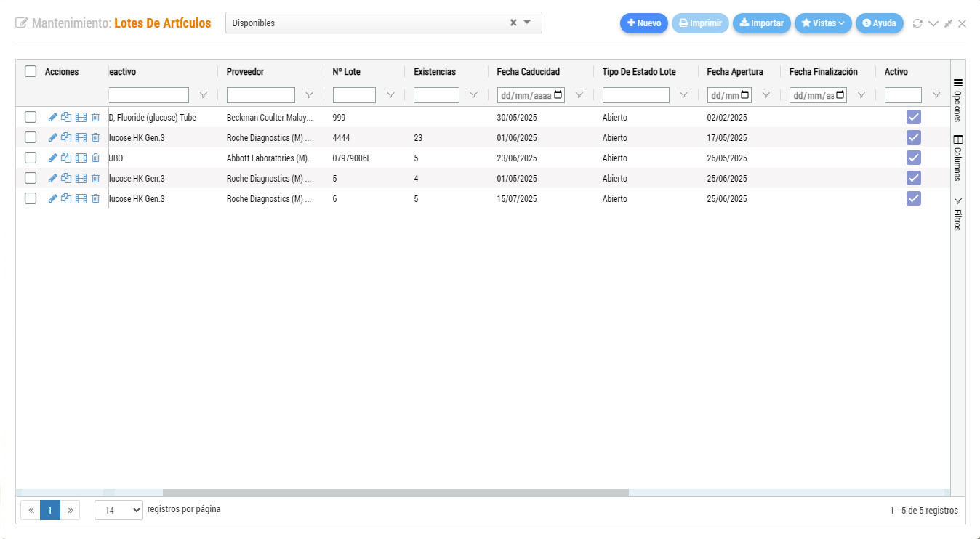Click the Proveedor filter text field
980x539 pixels.
pos(261,95)
